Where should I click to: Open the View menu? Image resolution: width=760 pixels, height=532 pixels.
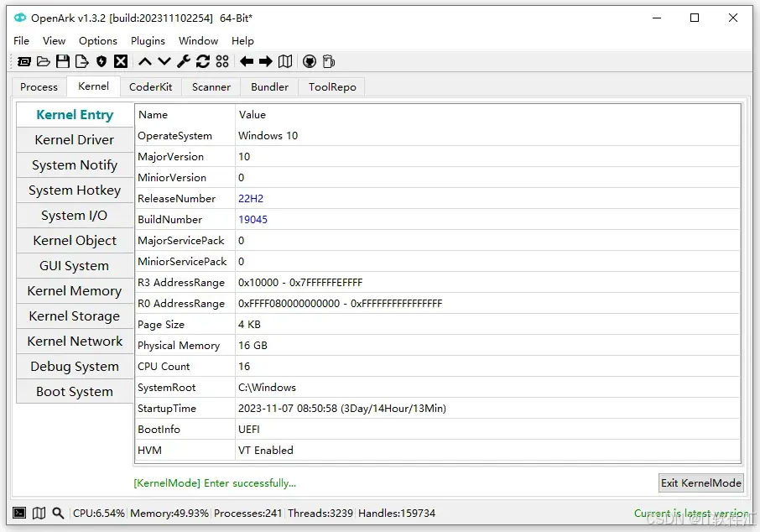click(54, 41)
